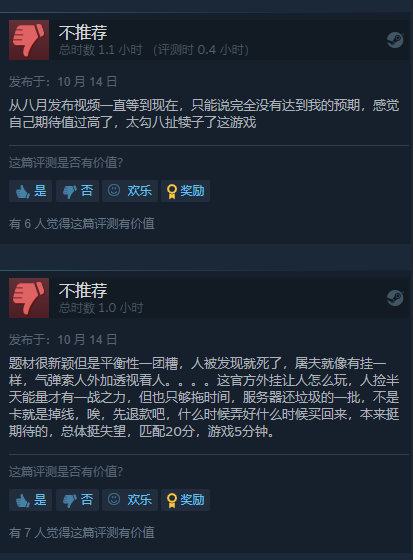Screen dimensions: 413x560
Task: Click the red thumbs-down icon of the second review
Action: click(x=29, y=298)
